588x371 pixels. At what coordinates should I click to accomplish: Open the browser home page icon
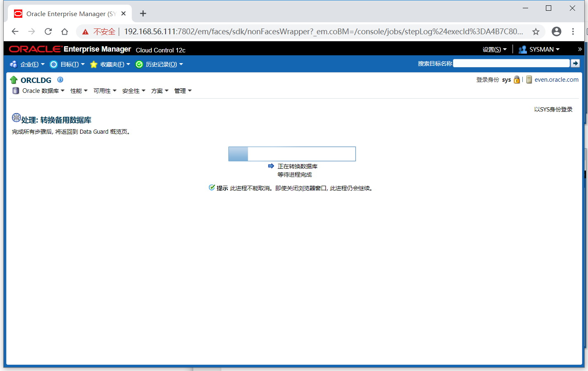tap(64, 31)
